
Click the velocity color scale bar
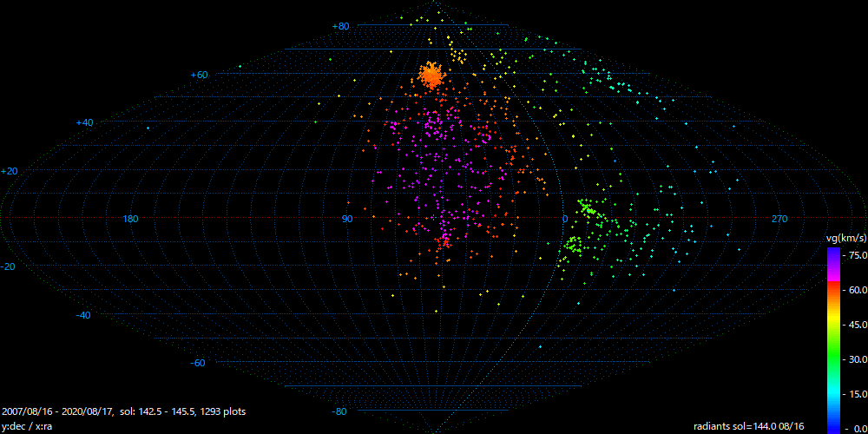[x=832, y=339]
